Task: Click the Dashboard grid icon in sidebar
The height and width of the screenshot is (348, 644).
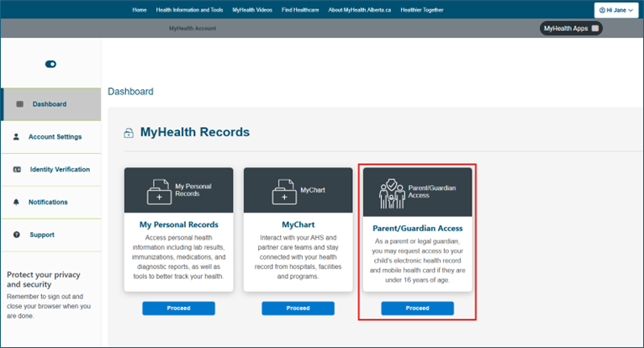Action: click(x=19, y=104)
